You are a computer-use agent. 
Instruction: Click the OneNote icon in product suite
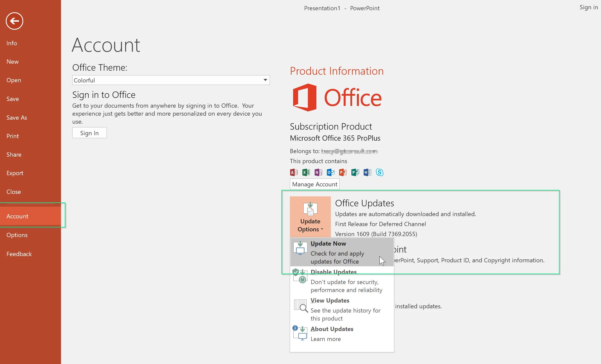click(x=318, y=172)
